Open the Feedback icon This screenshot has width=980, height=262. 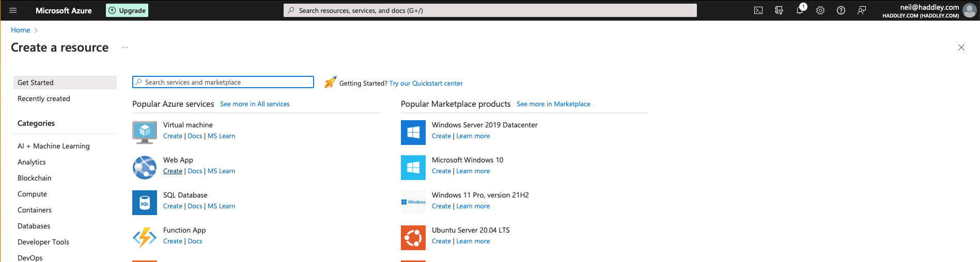[x=862, y=10]
